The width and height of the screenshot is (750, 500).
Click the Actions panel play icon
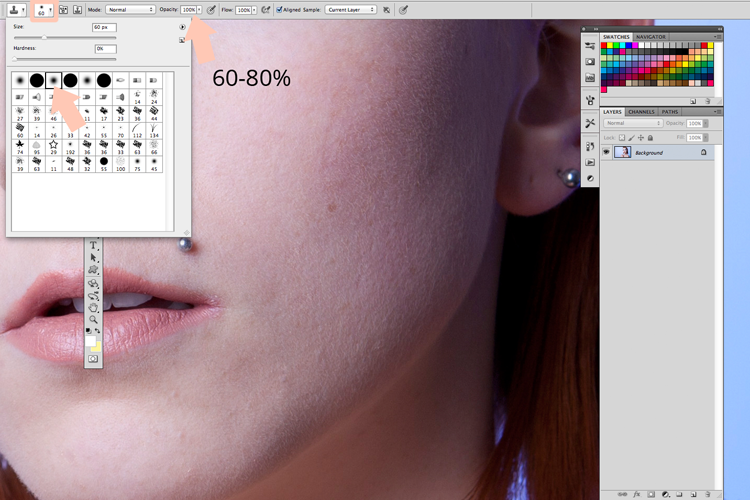pos(590,163)
